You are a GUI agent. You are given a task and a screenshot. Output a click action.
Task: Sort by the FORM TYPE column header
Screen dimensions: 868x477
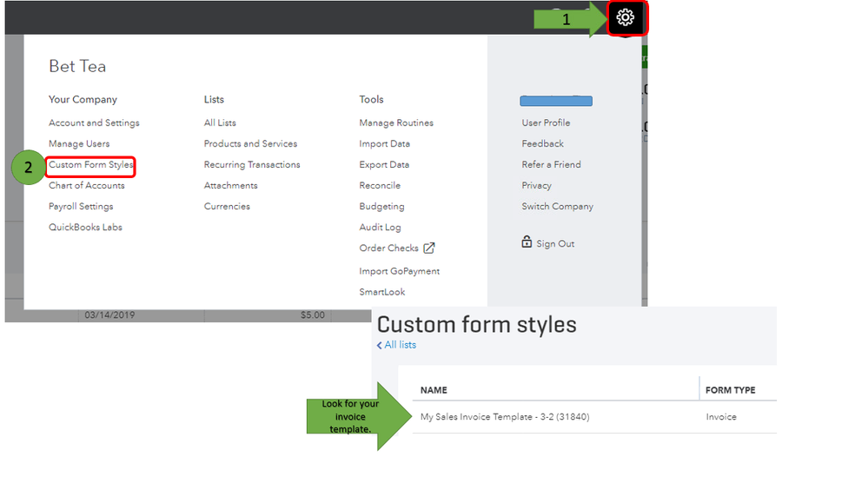730,390
